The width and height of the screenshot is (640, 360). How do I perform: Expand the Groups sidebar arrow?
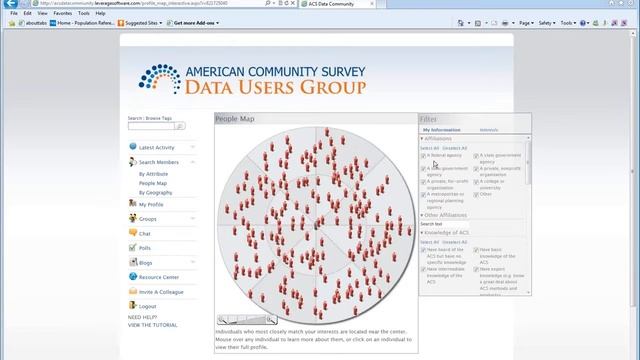click(x=192, y=218)
